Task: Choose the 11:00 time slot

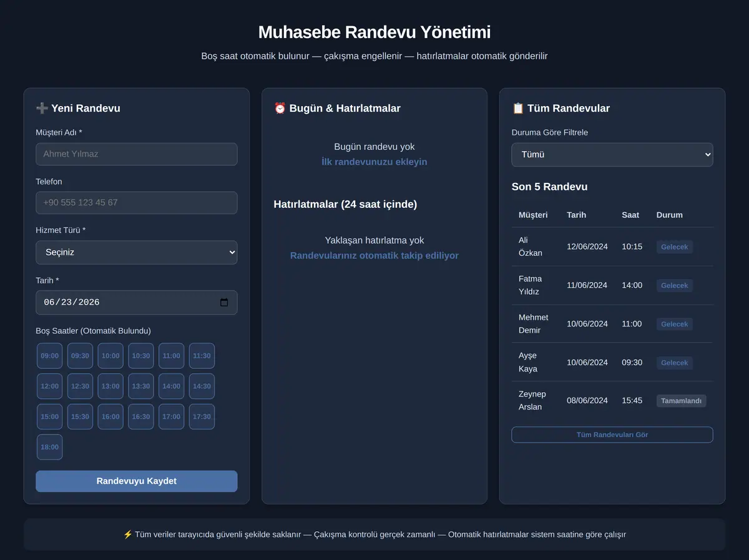Action: point(172,356)
